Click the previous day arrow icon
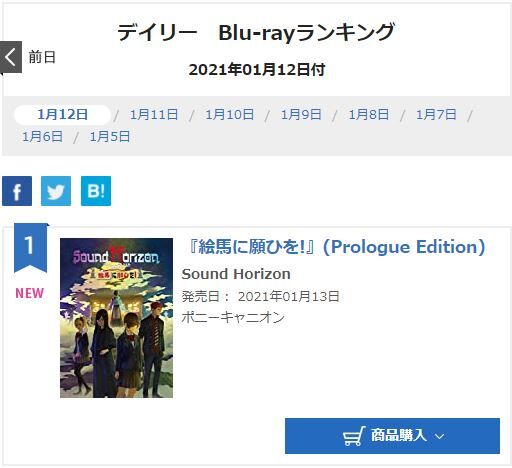 tap(11, 57)
